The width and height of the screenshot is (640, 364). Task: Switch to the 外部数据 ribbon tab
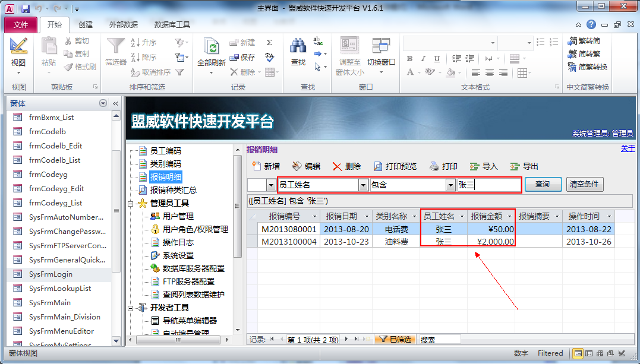(x=123, y=24)
